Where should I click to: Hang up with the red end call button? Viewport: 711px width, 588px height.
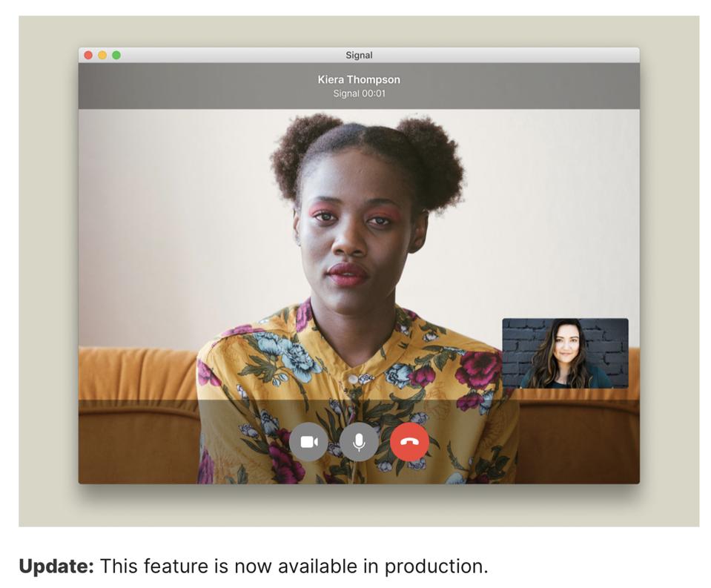tap(409, 443)
